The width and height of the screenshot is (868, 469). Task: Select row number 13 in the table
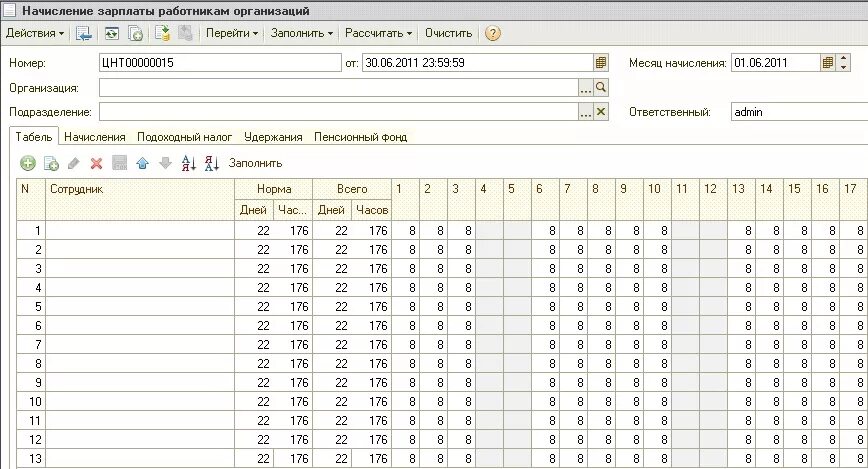31,458
